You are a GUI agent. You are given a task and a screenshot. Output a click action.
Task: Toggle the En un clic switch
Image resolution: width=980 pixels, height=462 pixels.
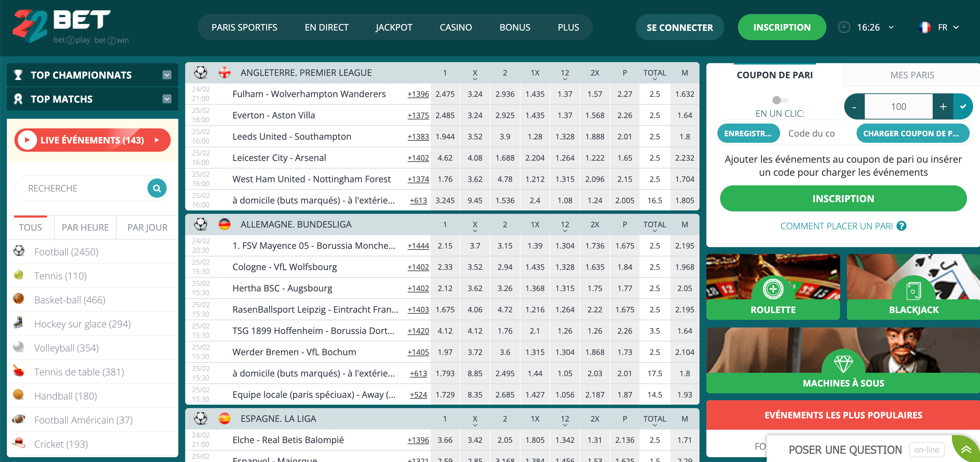(x=779, y=100)
